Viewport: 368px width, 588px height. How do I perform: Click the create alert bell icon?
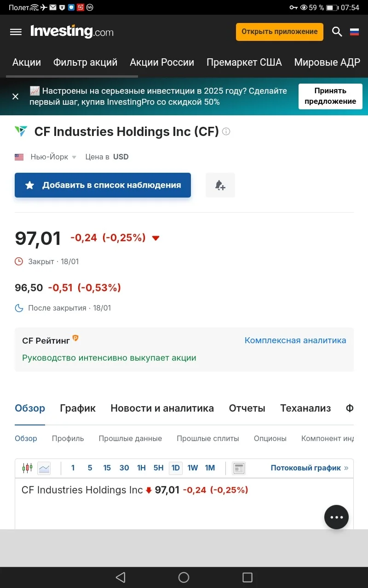click(220, 185)
